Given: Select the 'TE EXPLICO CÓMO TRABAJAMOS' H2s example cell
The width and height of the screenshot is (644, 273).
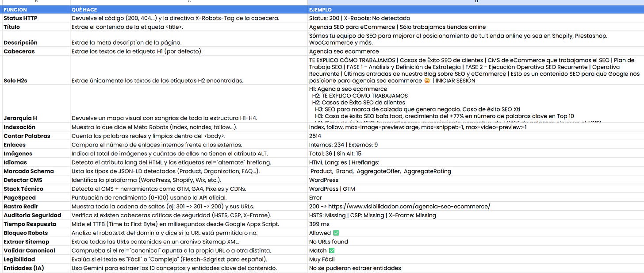Looking at the screenshot, I should point(475,70).
